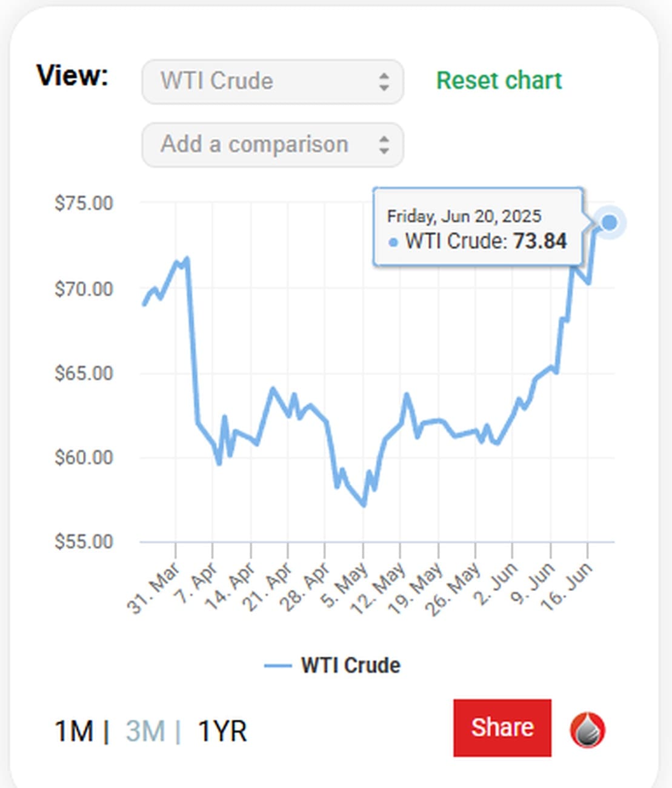The height and width of the screenshot is (788, 672).
Task: Click the $75.00 price axis label
Action: tap(84, 203)
